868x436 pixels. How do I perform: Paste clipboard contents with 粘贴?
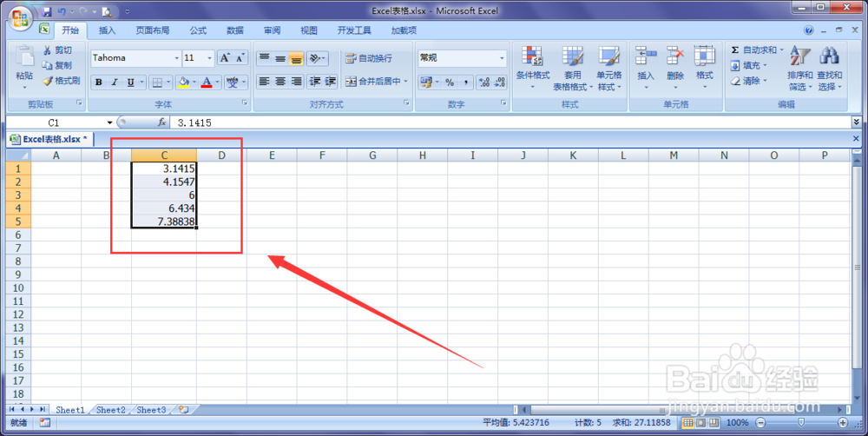click(x=24, y=68)
